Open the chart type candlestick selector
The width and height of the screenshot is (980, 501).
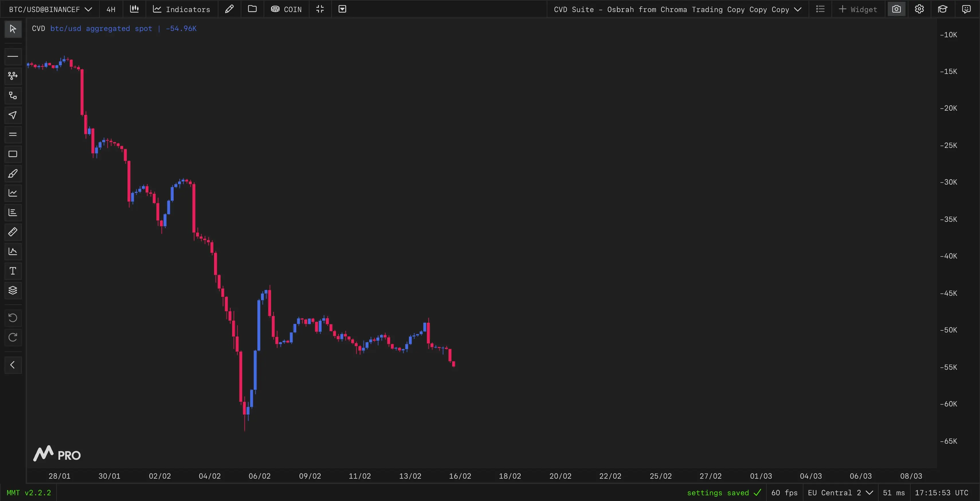pos(134,9)
